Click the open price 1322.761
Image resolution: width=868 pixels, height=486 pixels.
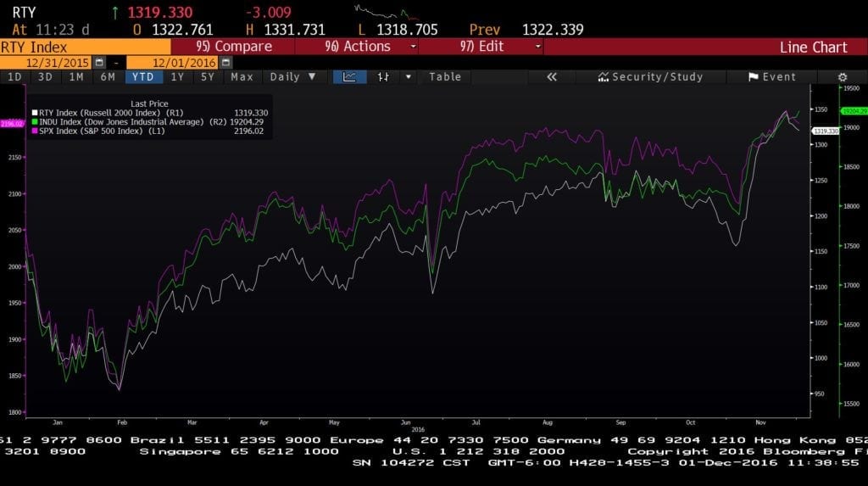coord(182,30)
